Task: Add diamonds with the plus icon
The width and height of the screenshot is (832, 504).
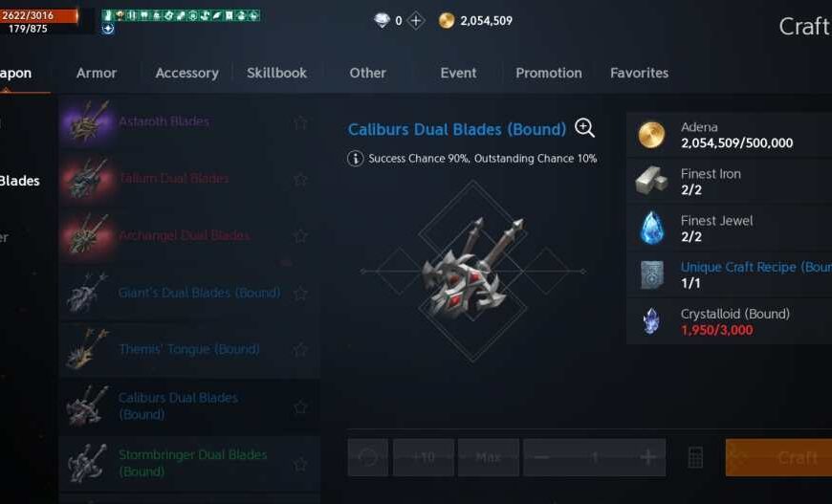Action: [416, 21]
